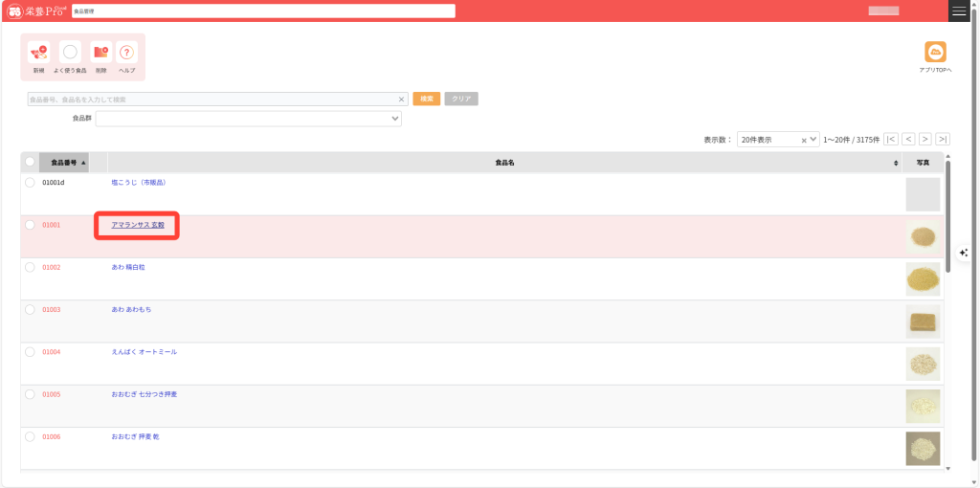Click the 栄養Pro logo

click(x=35, y=11)
